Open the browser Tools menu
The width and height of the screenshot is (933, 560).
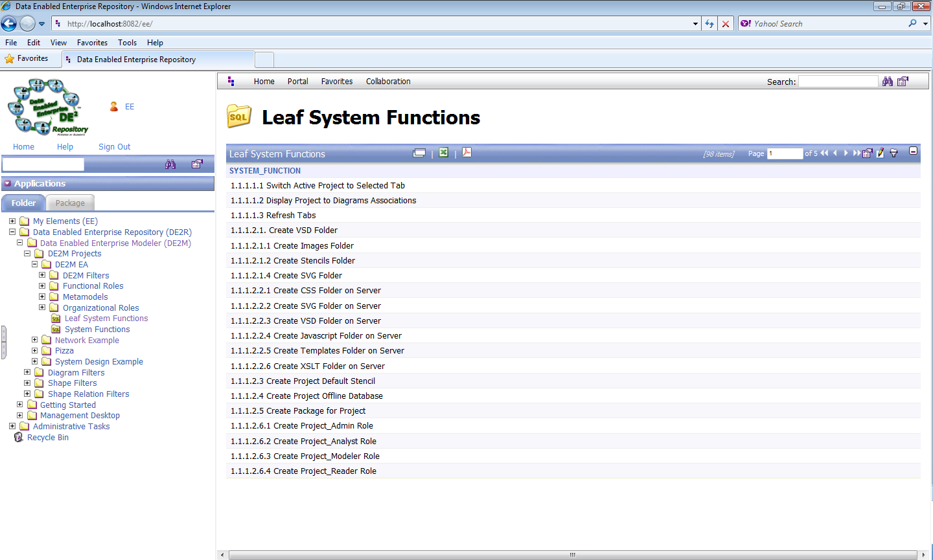point(127,43)
